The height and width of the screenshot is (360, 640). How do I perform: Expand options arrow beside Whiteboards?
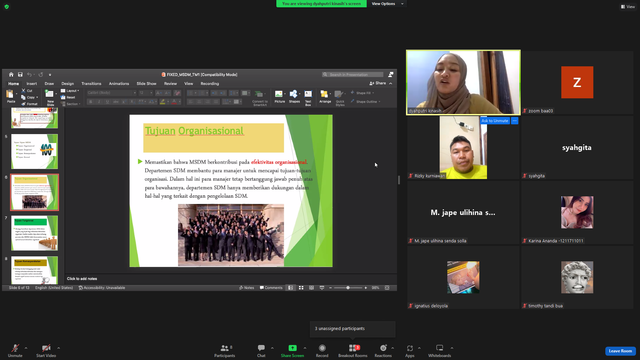coord(452,348)
